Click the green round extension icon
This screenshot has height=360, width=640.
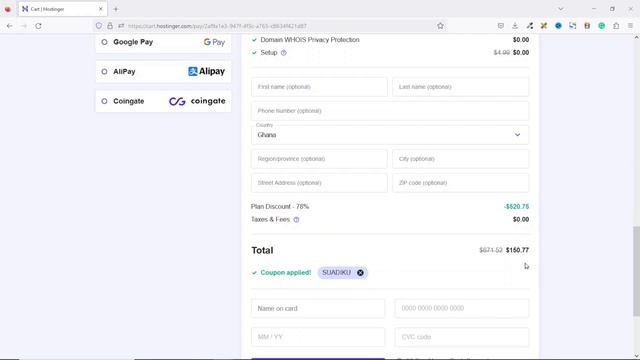pyautogui.click(x=601, y=26)
